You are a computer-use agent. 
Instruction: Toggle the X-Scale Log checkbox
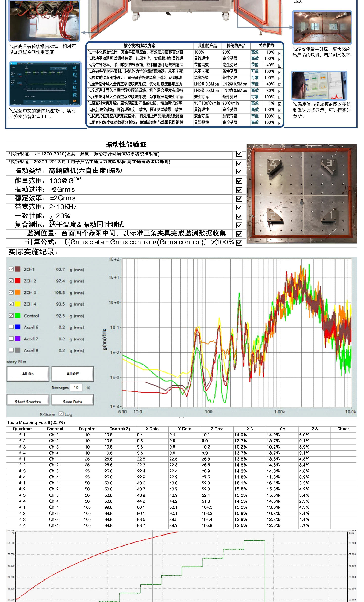click(61, 414)
